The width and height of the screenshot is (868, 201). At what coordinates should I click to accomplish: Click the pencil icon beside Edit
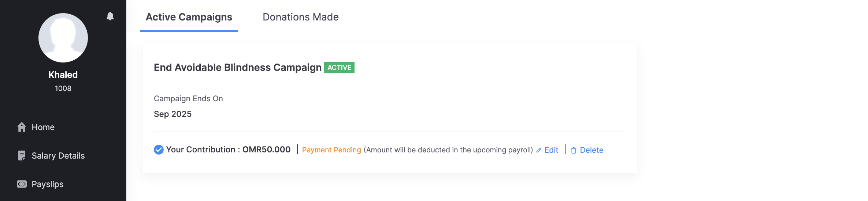pos(539,150)
